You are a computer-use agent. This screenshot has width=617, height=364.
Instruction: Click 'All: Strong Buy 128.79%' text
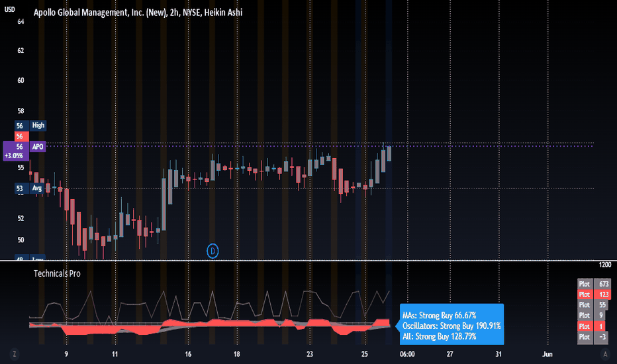[439, 336]
